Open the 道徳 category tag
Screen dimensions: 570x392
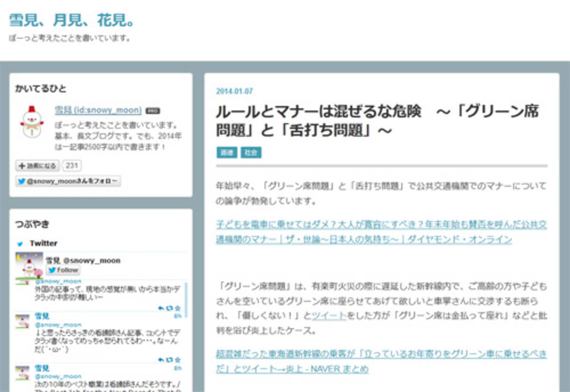(x=226, y=152)
